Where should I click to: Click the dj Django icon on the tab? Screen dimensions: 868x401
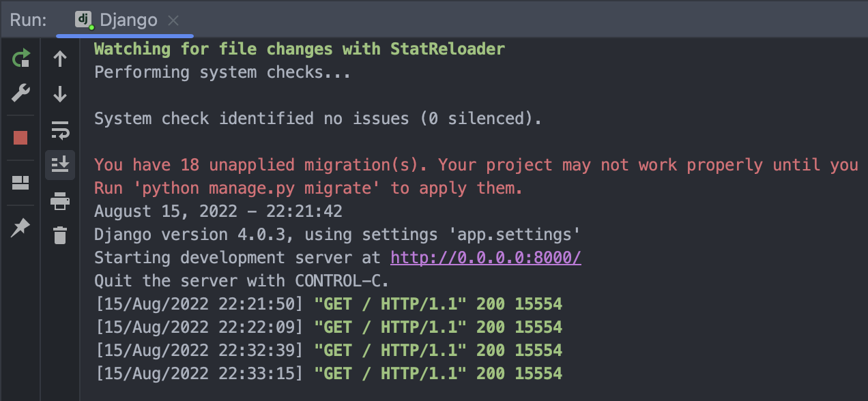82,20
